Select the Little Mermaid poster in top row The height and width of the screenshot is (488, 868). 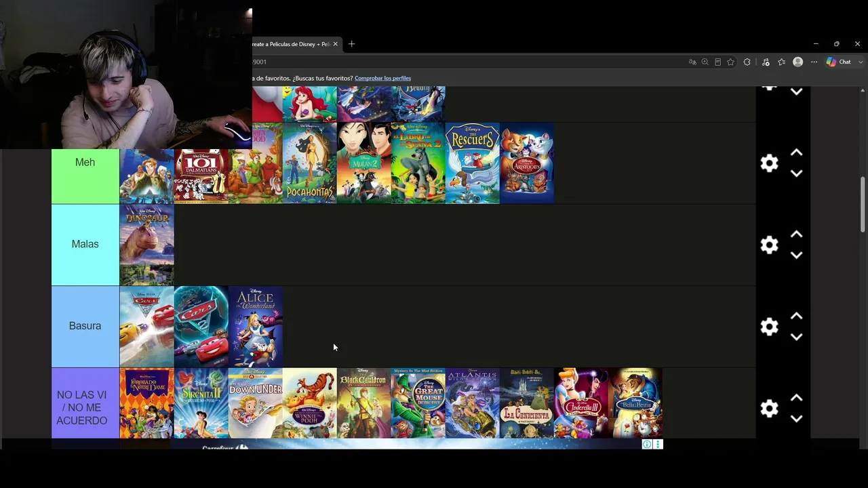tap(310, 104)
